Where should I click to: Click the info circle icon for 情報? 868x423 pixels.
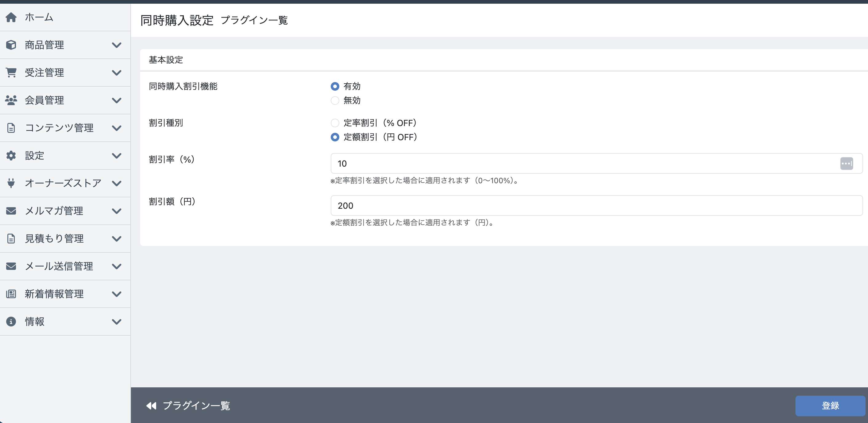[x=11, y=321]
